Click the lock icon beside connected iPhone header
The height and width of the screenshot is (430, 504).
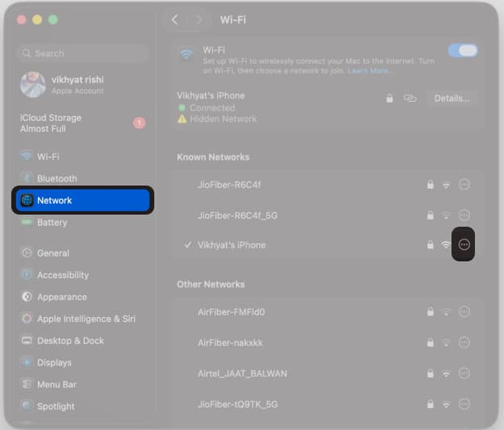click(x=389, y=98)
